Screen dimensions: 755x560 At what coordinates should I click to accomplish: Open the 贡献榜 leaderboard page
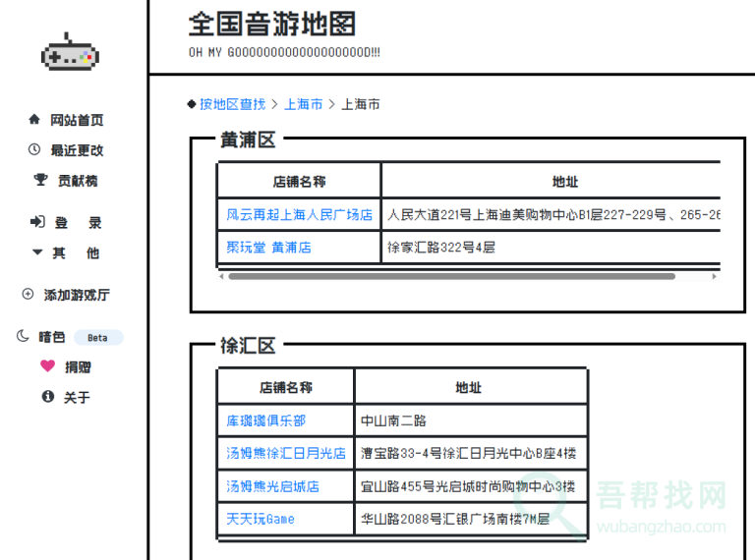pos(77,181)
